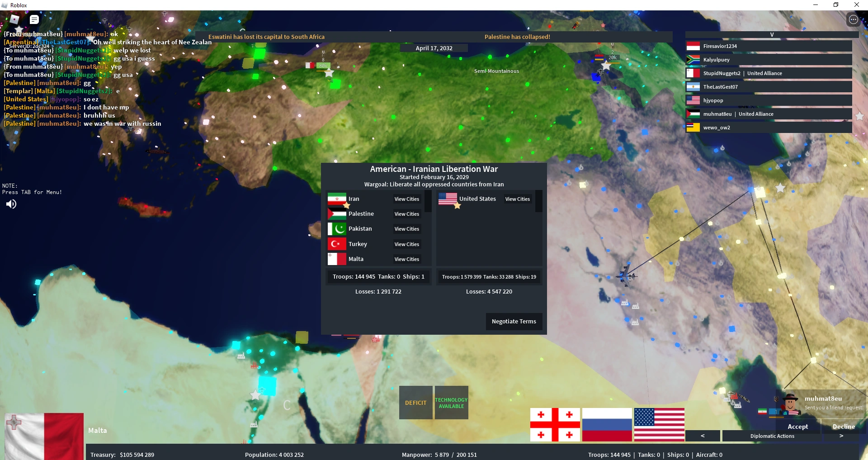Toggle the star beside muhmat8eu
This screenshot has width=868, height=460.
click(860, 116)
